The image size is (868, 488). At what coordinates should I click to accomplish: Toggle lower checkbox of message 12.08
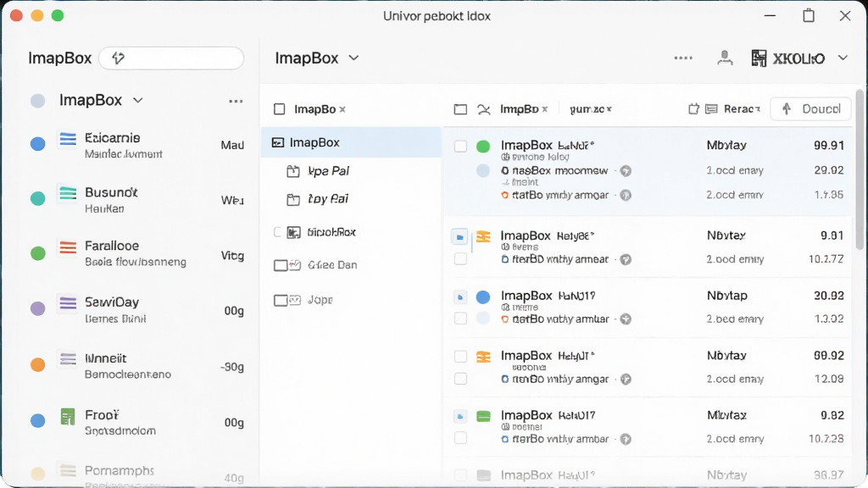[460, 379]
